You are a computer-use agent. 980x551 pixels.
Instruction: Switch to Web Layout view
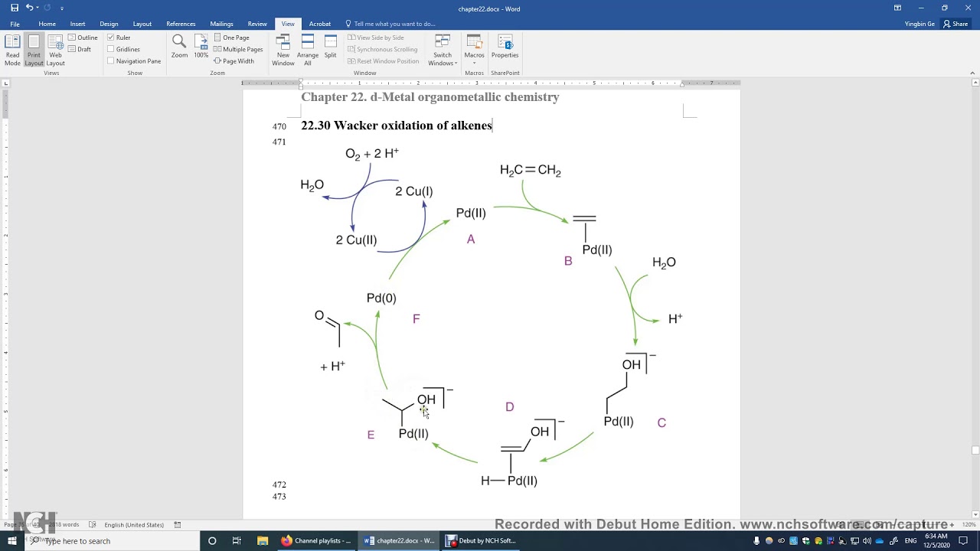[x=55, y=51]
